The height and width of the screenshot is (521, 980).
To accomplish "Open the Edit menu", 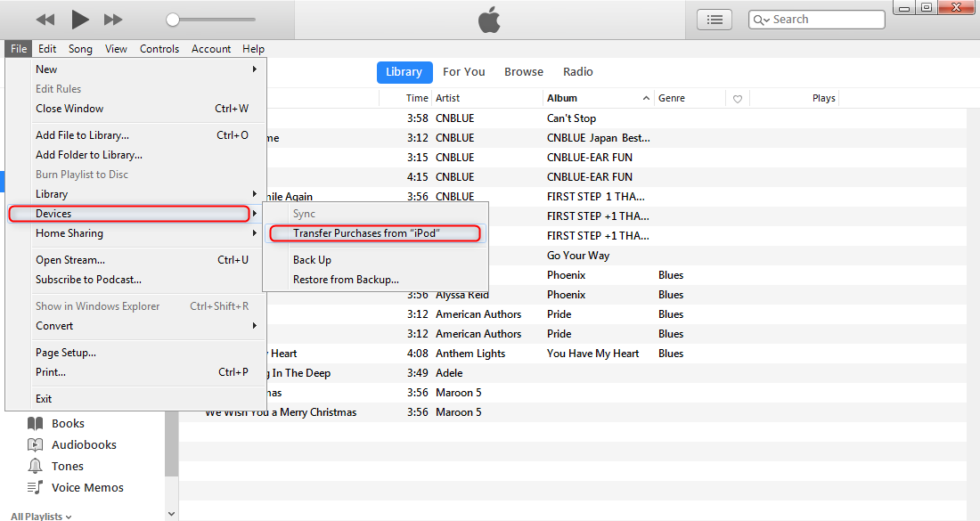I will click(x=47, y=49).
